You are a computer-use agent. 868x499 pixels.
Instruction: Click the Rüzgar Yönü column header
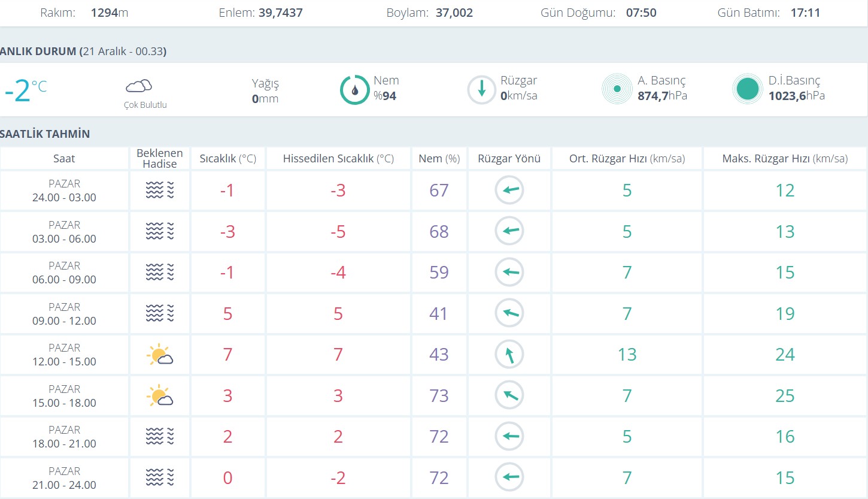click(509, 159)
